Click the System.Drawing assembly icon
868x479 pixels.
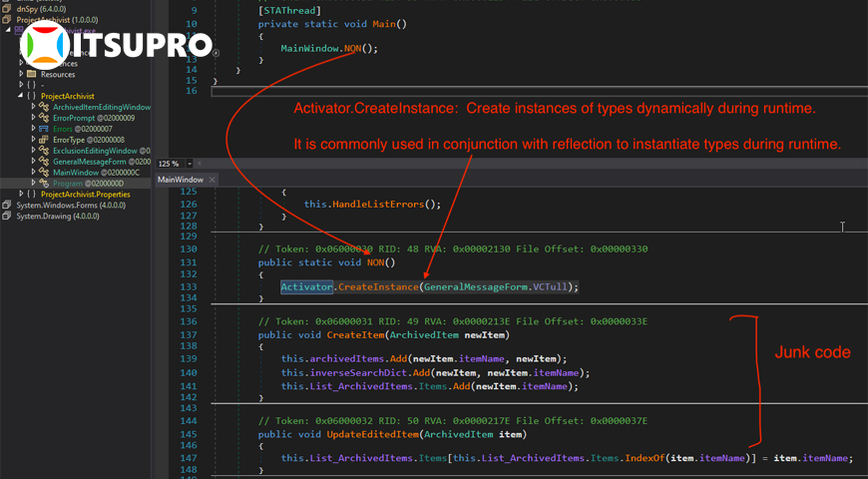6,216
